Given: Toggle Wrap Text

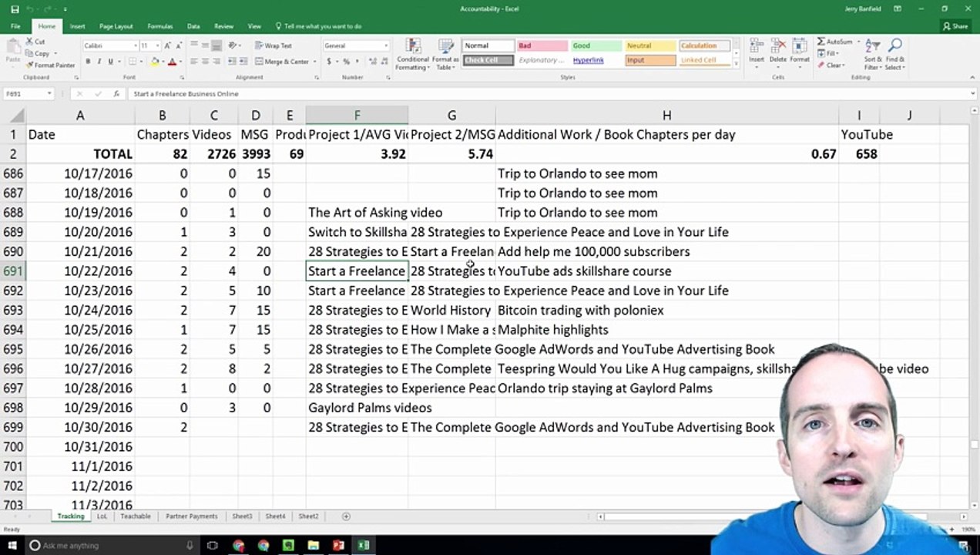Looking at the screenshot, I should [274, 45].
